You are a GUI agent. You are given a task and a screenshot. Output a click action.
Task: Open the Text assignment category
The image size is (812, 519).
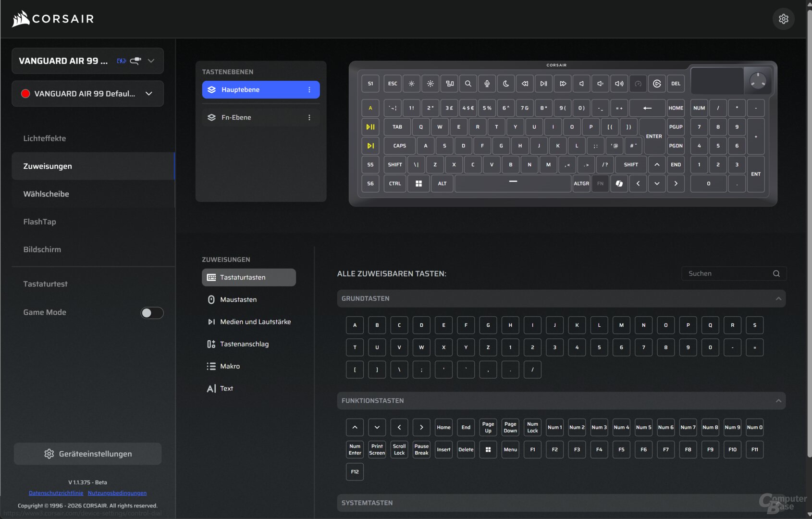point(226,388)
